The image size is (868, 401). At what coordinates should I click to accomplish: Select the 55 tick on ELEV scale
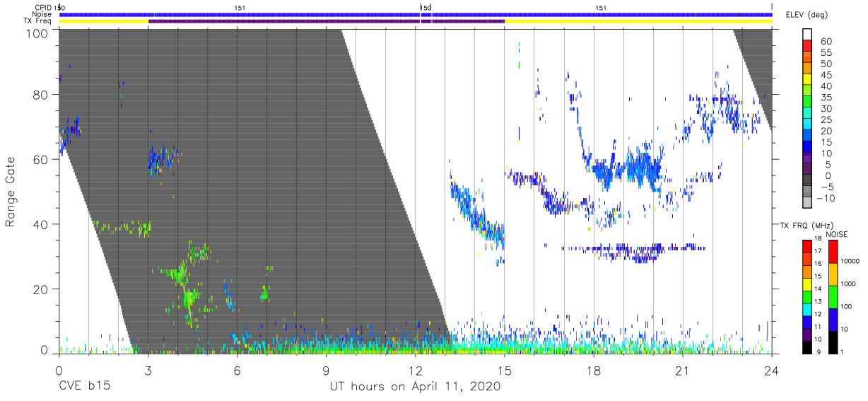pos(827,53)
